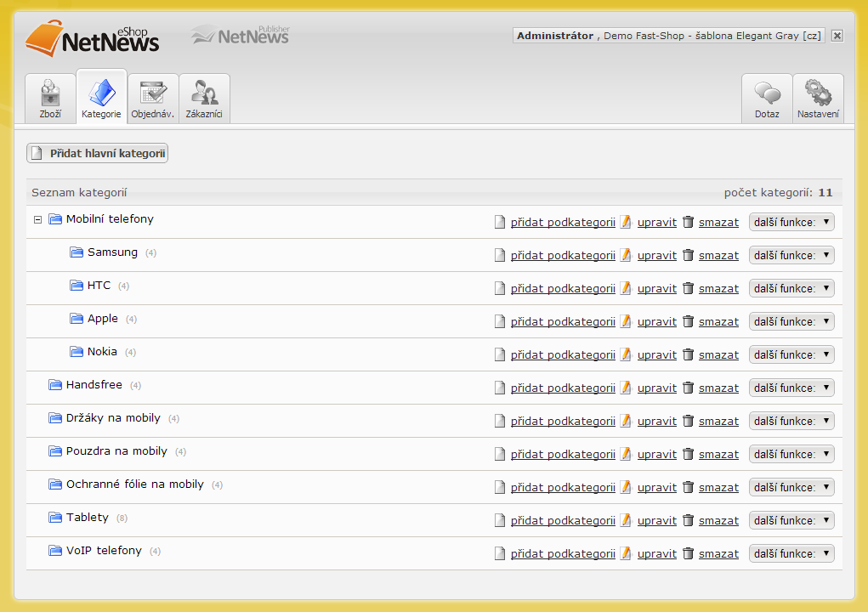Click the folder icon beside Tablety
Screen dimensions: 868x612
[x=55, y=518]
